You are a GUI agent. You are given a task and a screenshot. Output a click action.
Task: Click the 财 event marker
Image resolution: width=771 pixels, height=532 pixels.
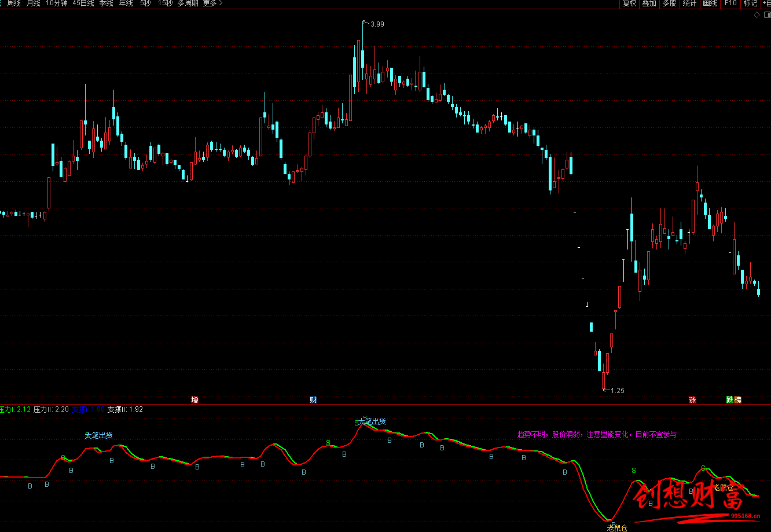pyautogui.click(x=313, y=399)
